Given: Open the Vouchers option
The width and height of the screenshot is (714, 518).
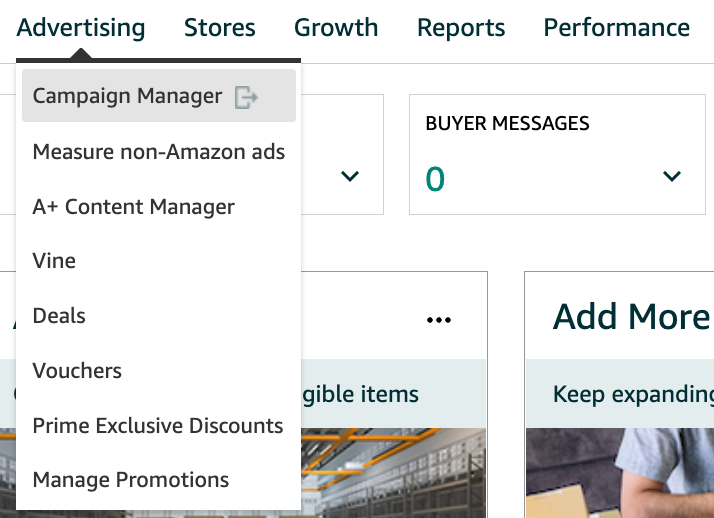Looking at the screenshot, I should tap(77, 371).
